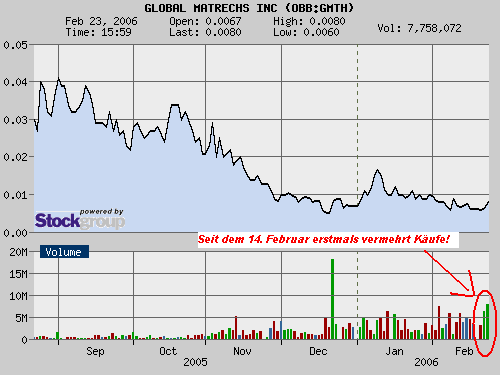Click the 2005 year label
The width and height of the screenshot is (500, 375).
point(195,362)
